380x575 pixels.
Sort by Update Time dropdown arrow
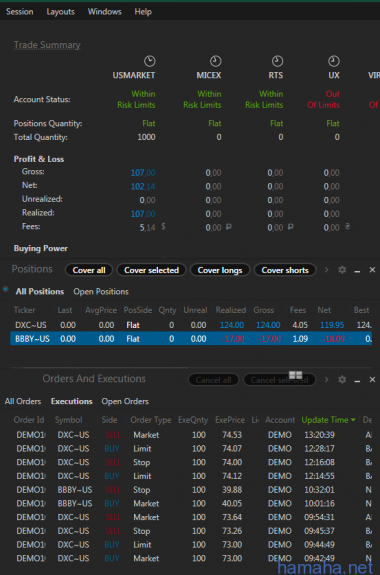click(x=353, y=420)
